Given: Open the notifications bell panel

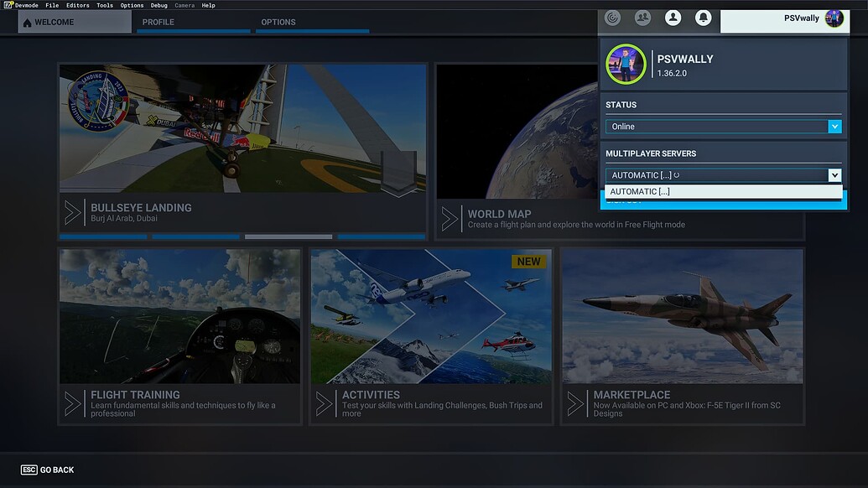Looking at the screenshot, I should click(703, 17).
